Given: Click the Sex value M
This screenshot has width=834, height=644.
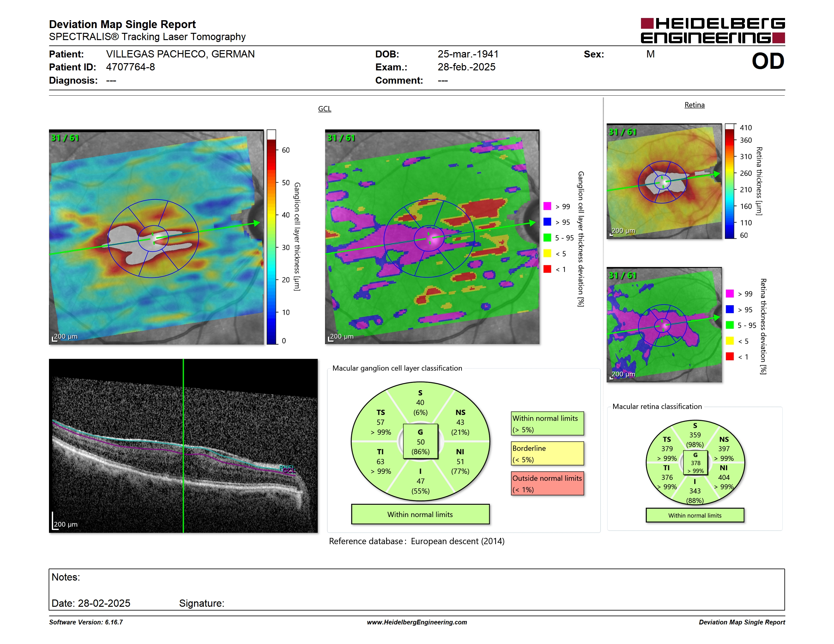Looking at the screenshot, I should 650,54.
